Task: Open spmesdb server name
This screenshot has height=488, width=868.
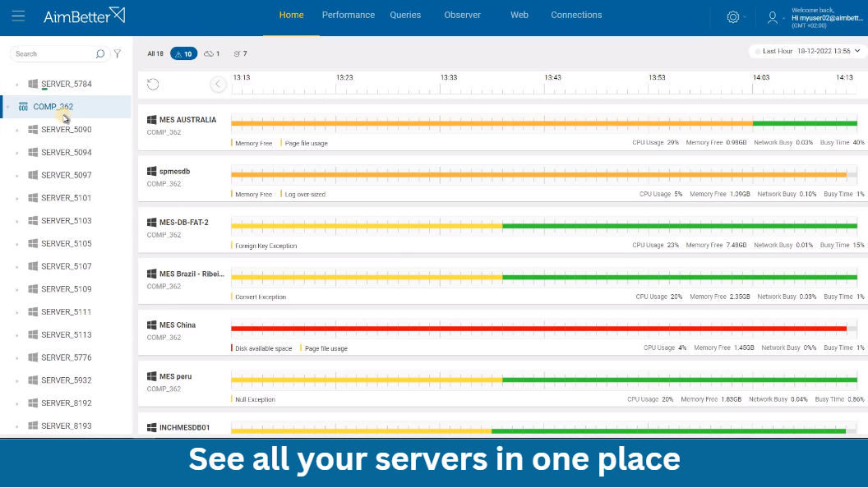Action: point(174,171)
